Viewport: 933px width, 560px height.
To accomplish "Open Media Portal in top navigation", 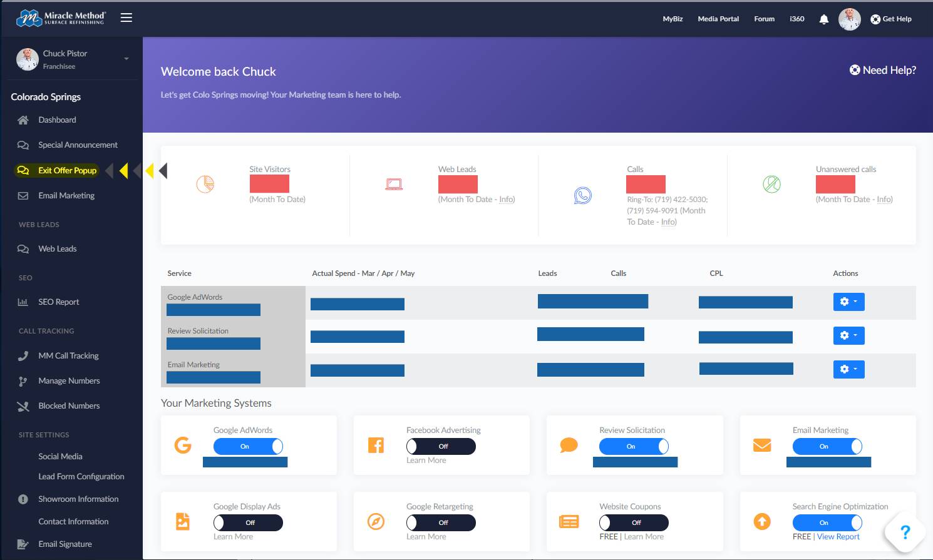I will click(x=718, y=19).
